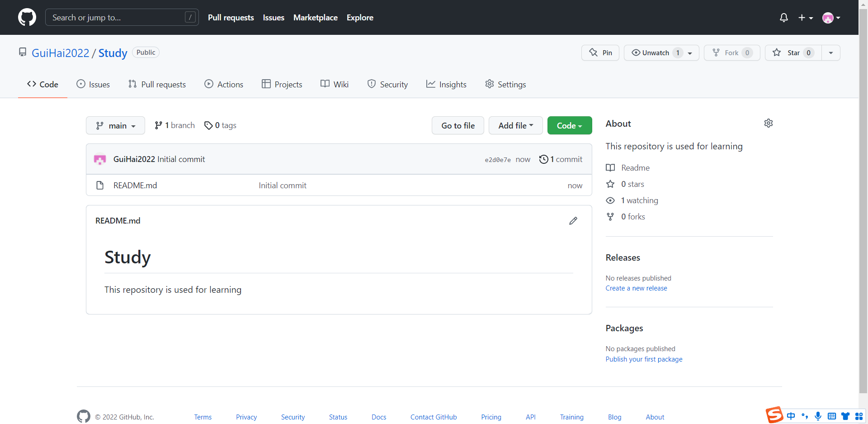This screenshot has width=868, height=424.
Task: Open Issues in top navigation
Action: [274, 18]
